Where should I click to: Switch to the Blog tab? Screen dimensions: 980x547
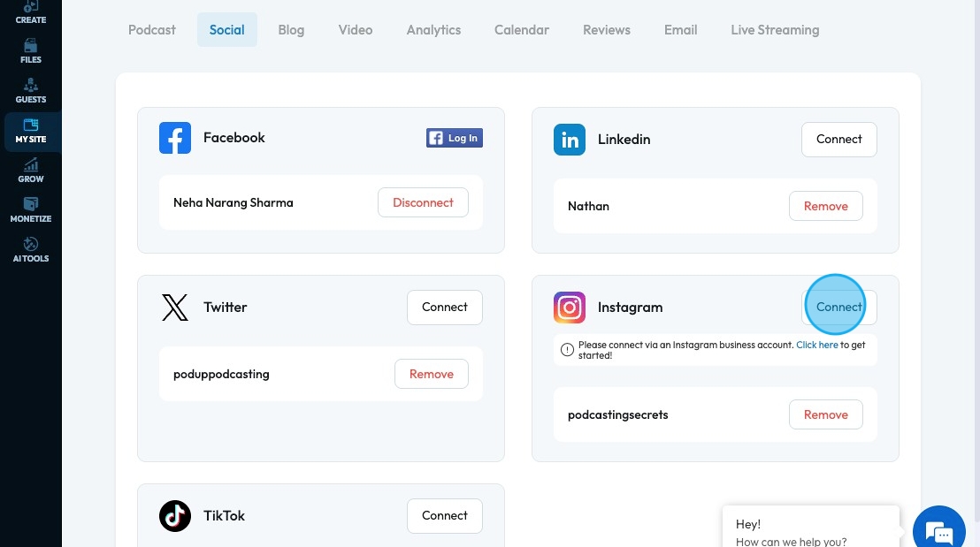coord(291,30)
